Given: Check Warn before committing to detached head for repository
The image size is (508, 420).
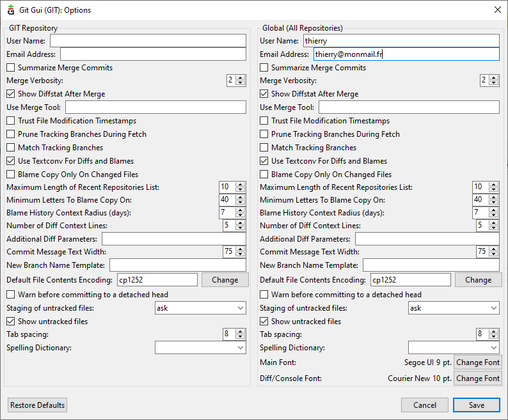Looking at the screenshot, I should click(11, 295).
